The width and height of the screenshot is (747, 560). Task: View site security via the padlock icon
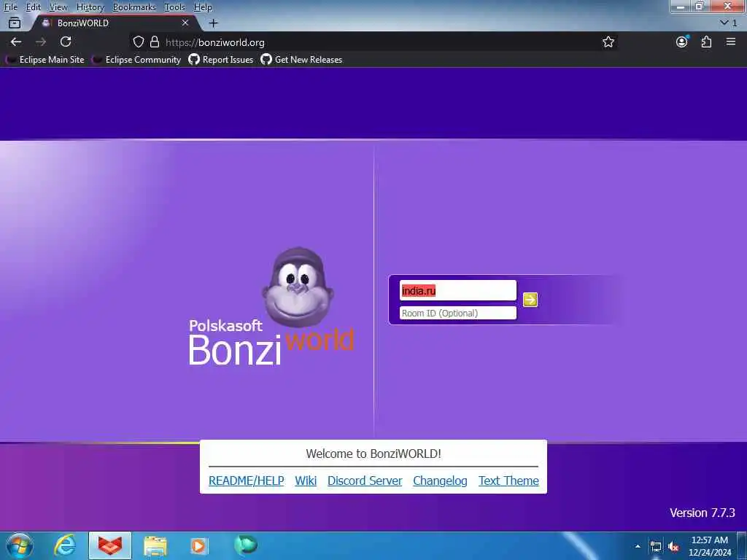155,42
